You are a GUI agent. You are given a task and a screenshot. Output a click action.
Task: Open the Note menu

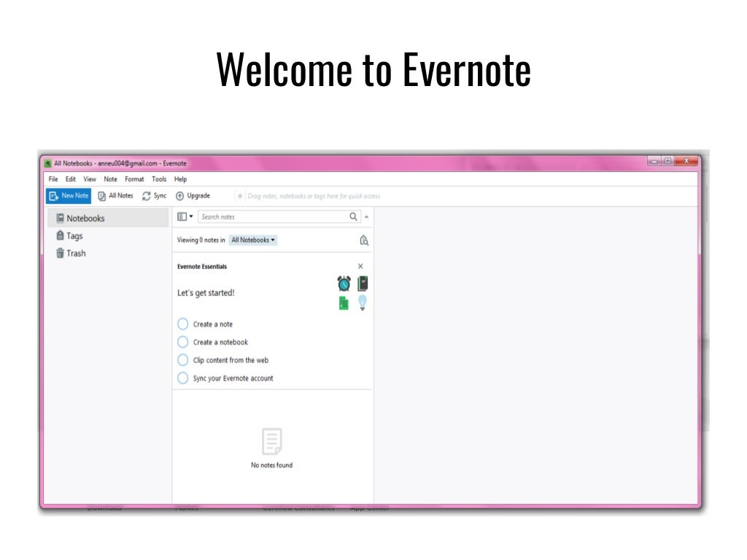click(111, 179)
